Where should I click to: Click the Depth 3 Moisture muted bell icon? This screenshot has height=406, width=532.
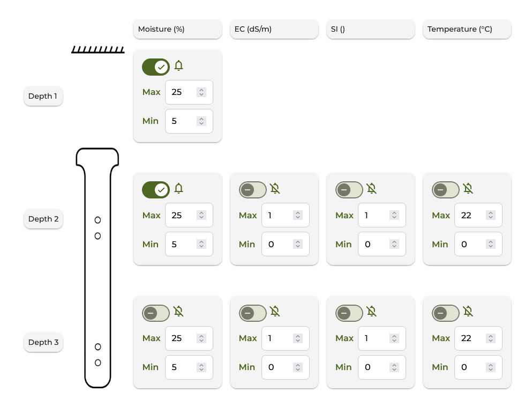tap(179, 312)
